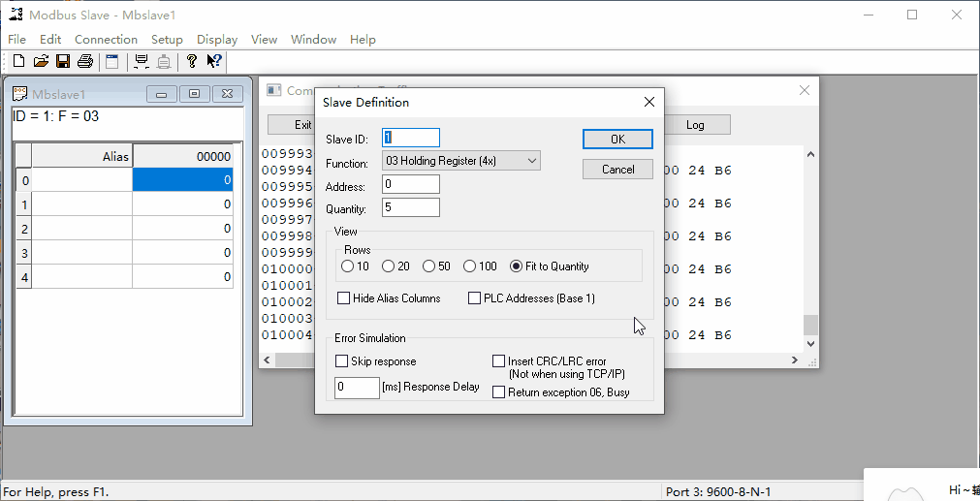Open the Setup menu

pyautogui.click(x=167, y=40)
